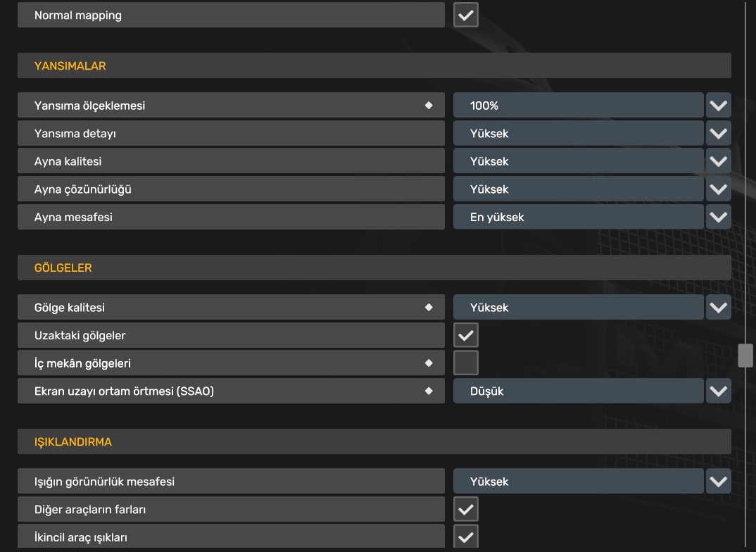Image resolution: width=756 pixels, height=552 pixels.
Task: Untick the İkincil araç ışıkları checkbox
Action: 465,537
